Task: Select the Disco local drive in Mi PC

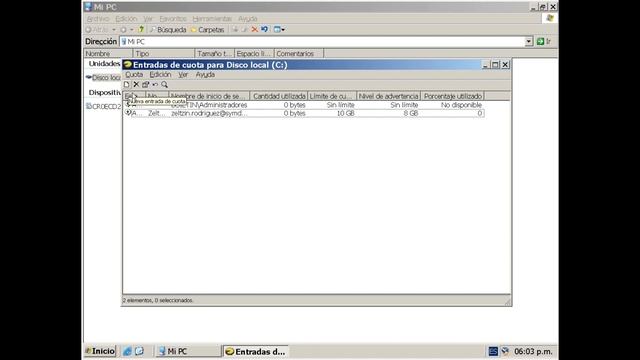Action: [104, 78]
